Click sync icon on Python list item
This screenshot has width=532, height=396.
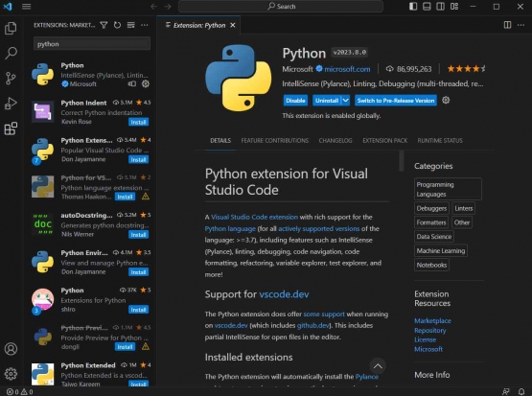[x=132, y=83]
